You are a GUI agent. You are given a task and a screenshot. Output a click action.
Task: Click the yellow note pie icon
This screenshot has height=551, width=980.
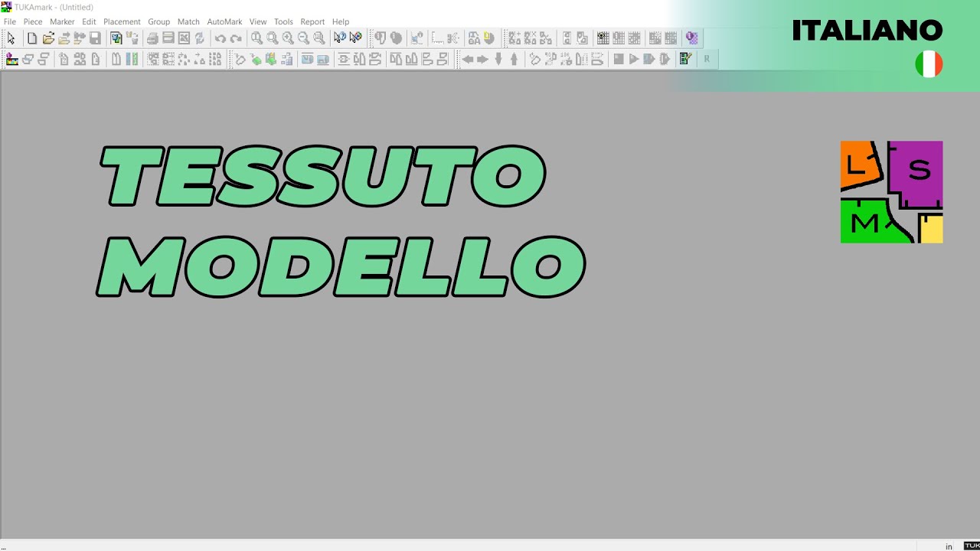click(x=488, y=38)
